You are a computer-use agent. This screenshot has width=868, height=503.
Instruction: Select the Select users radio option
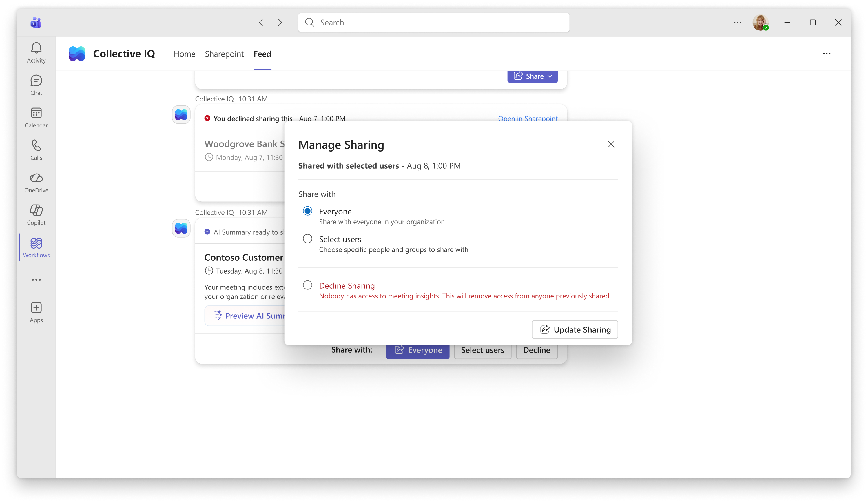click(308, 238)
